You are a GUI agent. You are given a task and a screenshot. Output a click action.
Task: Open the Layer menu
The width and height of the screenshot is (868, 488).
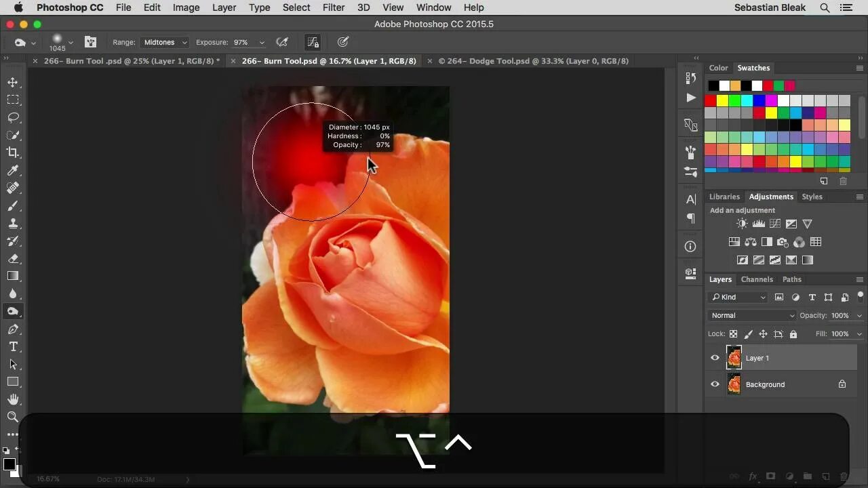[x=224, y=7]
